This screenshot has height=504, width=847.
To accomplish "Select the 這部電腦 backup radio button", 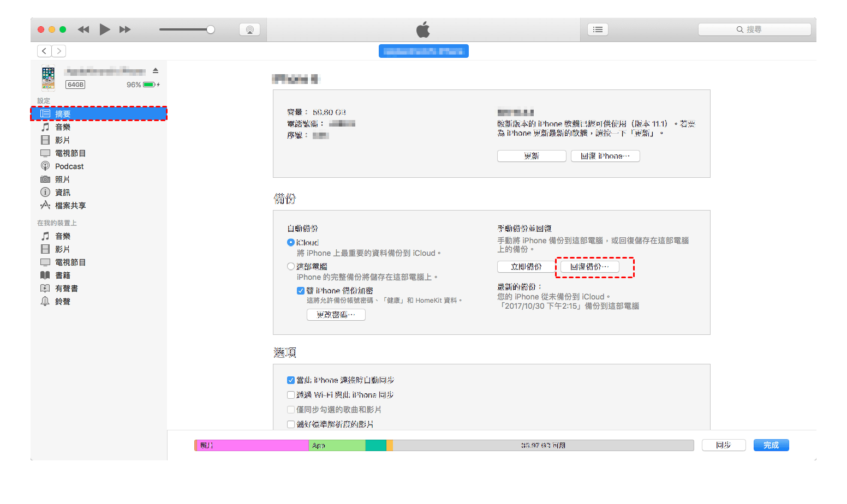I will click(x=291, y=266).
